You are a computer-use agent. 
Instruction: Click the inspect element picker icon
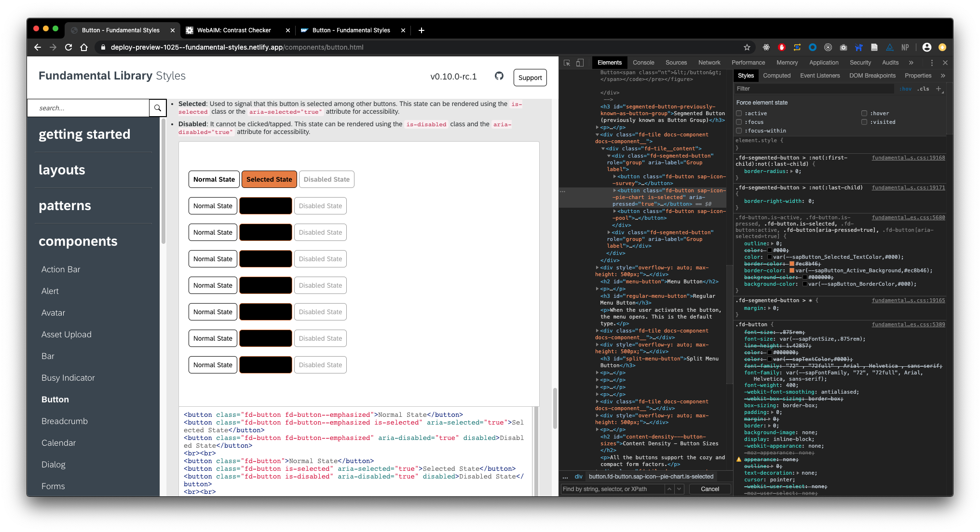pyautogui.click(x=567, y=63)
